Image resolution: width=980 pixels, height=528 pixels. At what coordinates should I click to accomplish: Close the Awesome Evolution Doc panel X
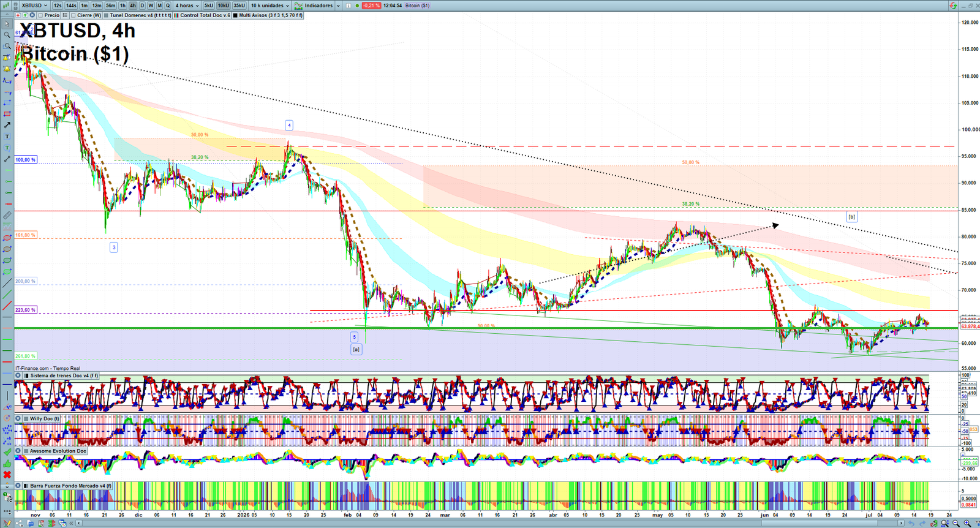pyautogui.click(x=18, y=451)
